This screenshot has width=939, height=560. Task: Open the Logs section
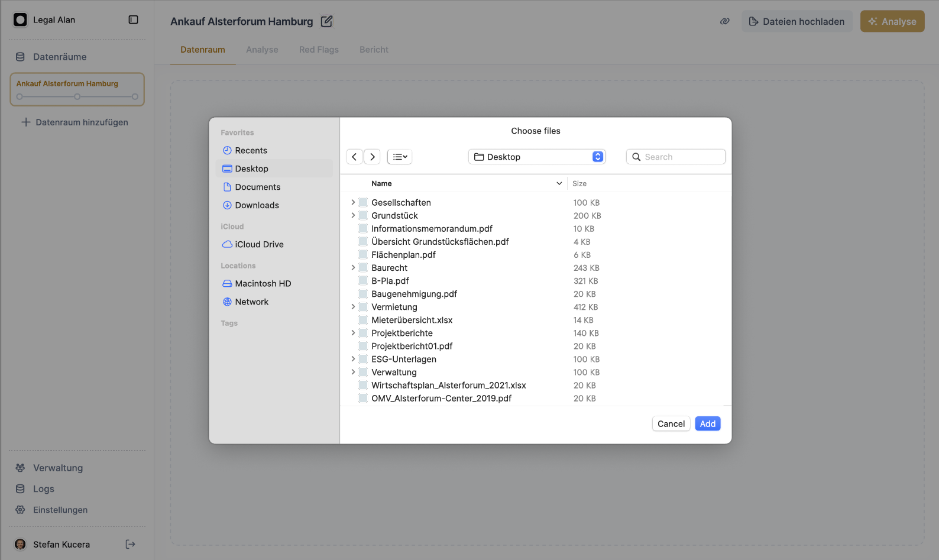point(43,489)
